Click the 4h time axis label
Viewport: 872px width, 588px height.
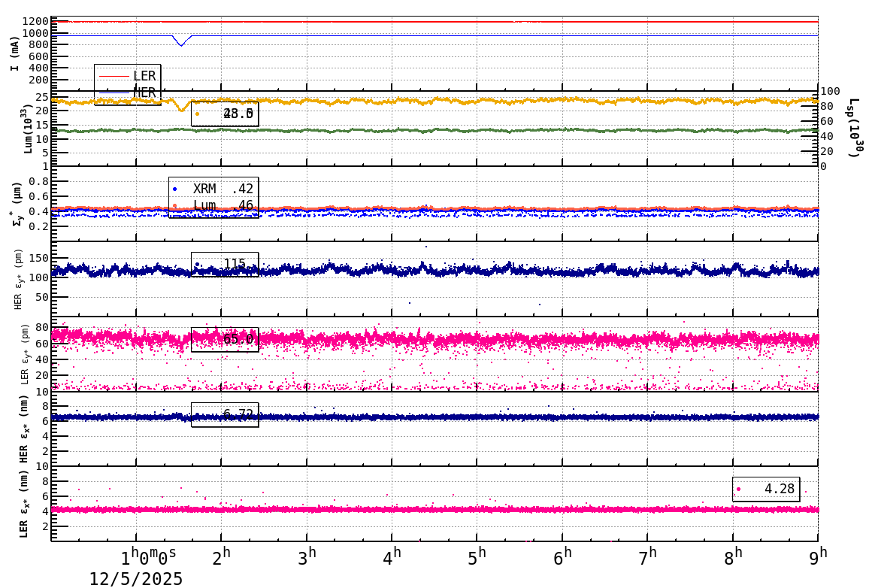392,556
